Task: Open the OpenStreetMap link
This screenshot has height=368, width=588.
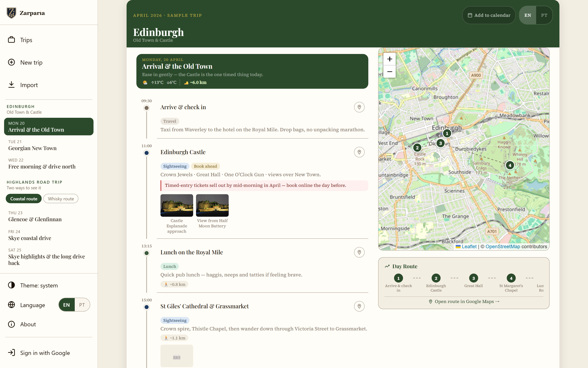Action: [x=503, y=247]
